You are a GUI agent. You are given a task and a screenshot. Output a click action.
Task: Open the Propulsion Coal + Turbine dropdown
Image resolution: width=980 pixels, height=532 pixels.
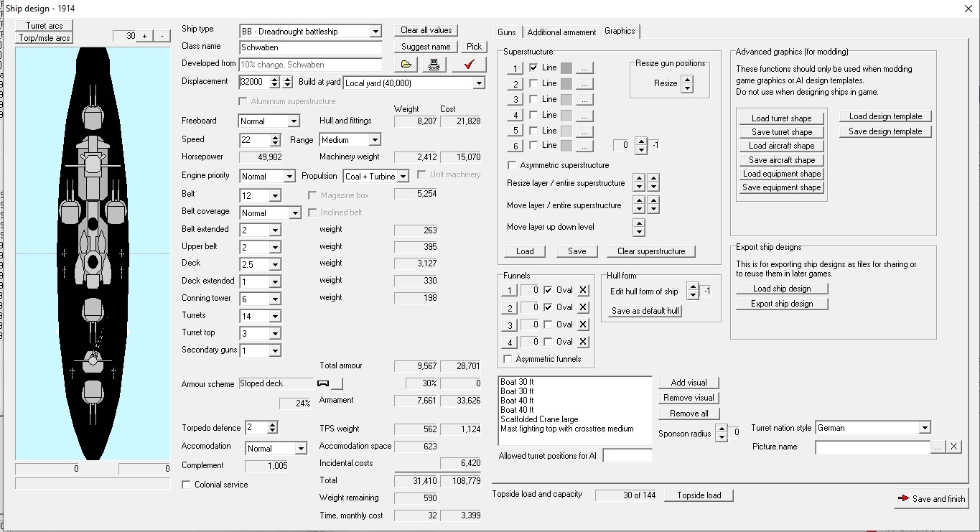click(x=403, y=177)
